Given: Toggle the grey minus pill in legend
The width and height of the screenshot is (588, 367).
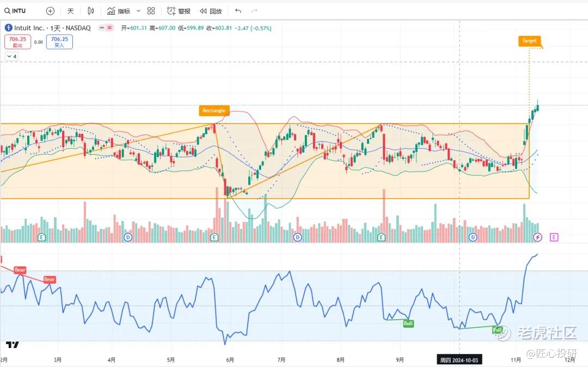Looking at the screenshot, I should (x=102, y=28).
